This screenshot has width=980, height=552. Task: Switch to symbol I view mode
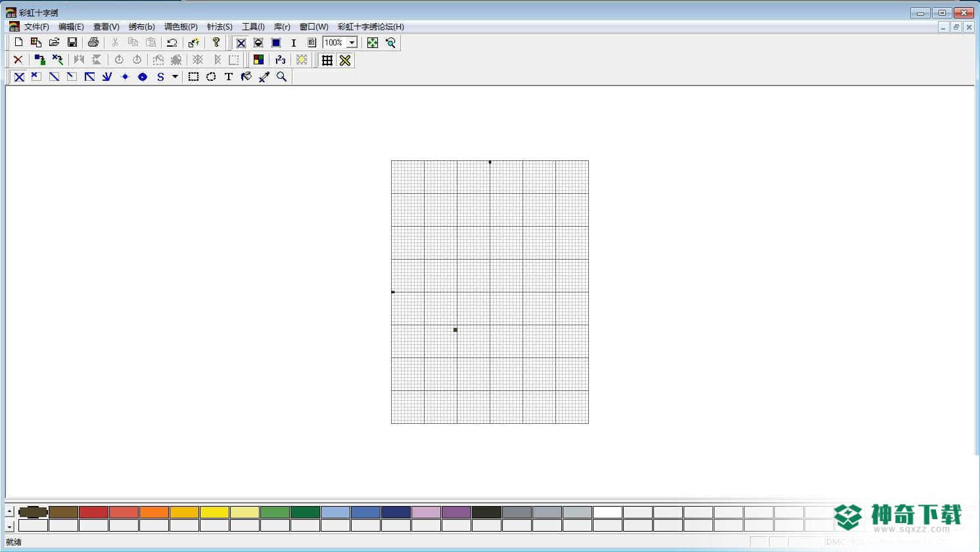click(x=294, y=43)
